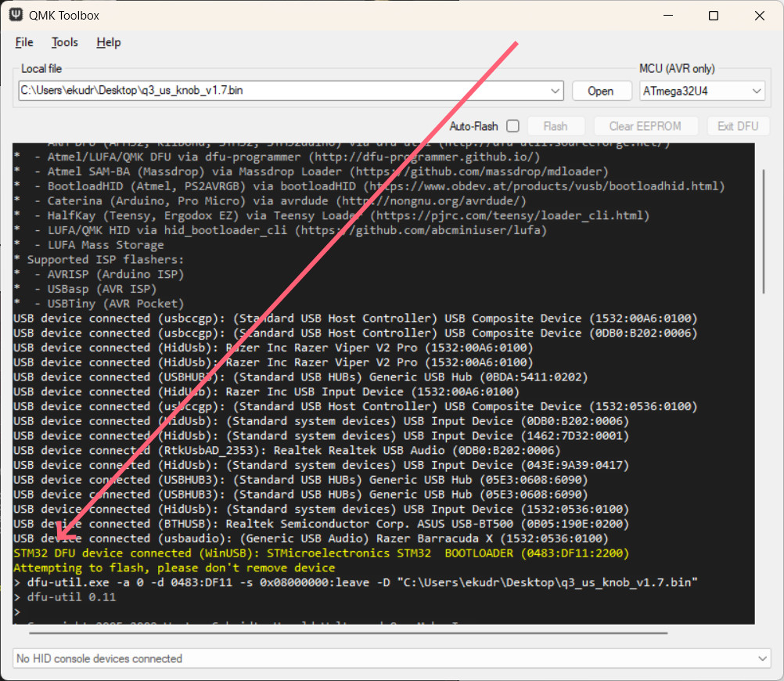Maximize the QMK Toolbox window

point(714,16)
